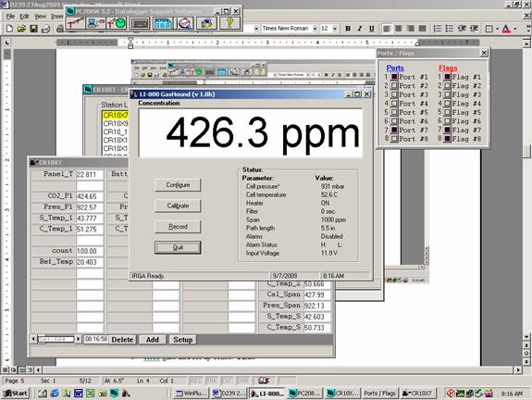Launch Word from quick launch bar

78,394
